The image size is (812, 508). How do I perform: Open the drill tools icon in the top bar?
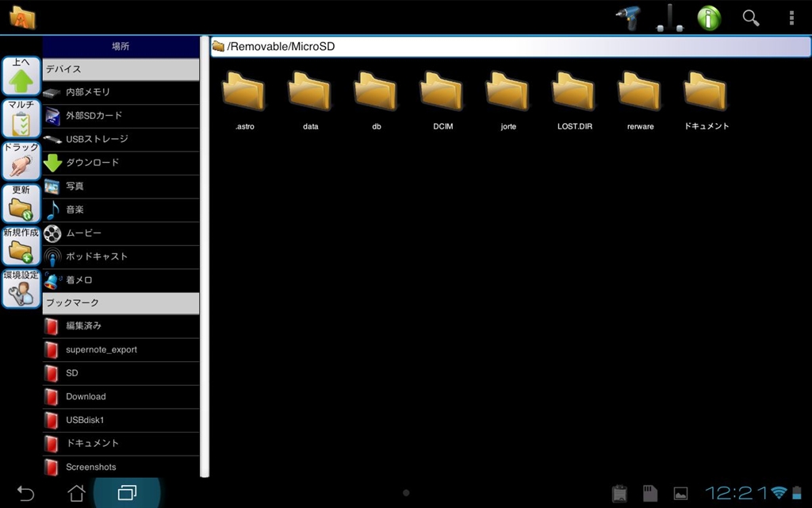629,18
